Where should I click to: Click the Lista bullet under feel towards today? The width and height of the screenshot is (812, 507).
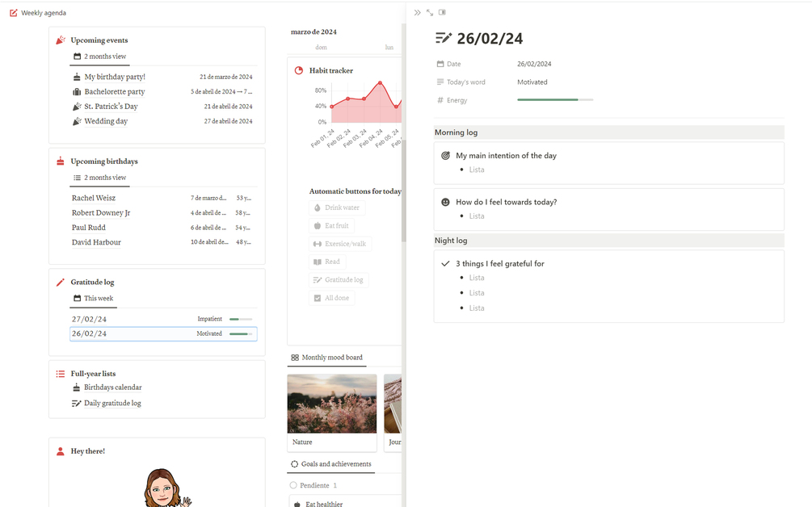tap(477, 216)
